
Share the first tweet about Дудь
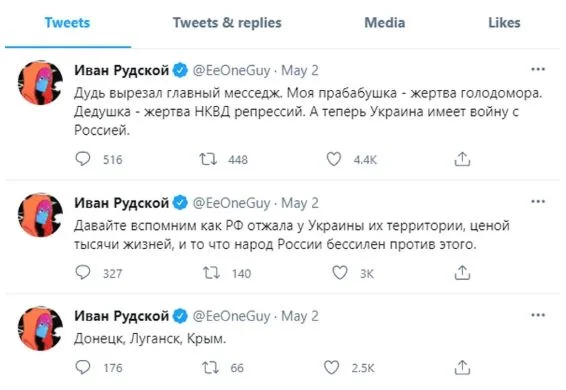[462, 159]
